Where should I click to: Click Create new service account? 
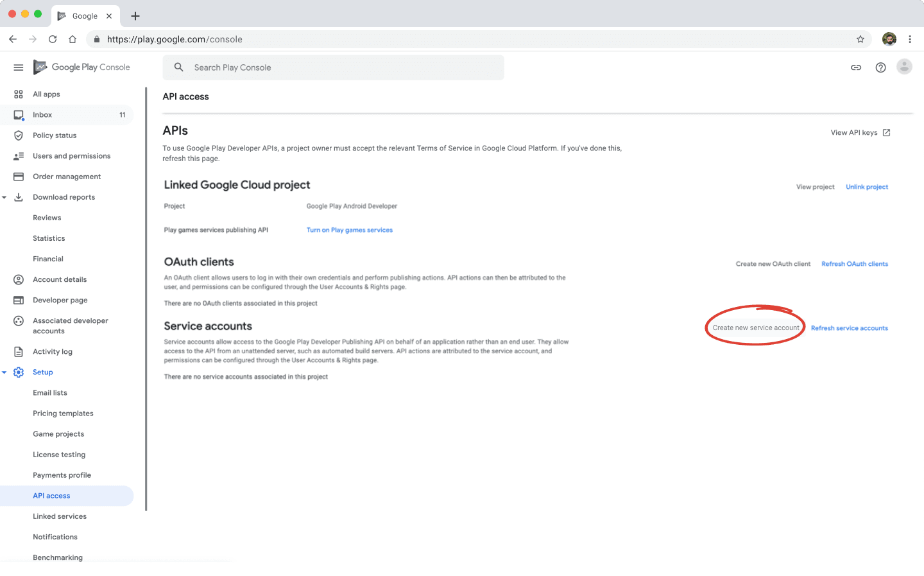[756, 327]
